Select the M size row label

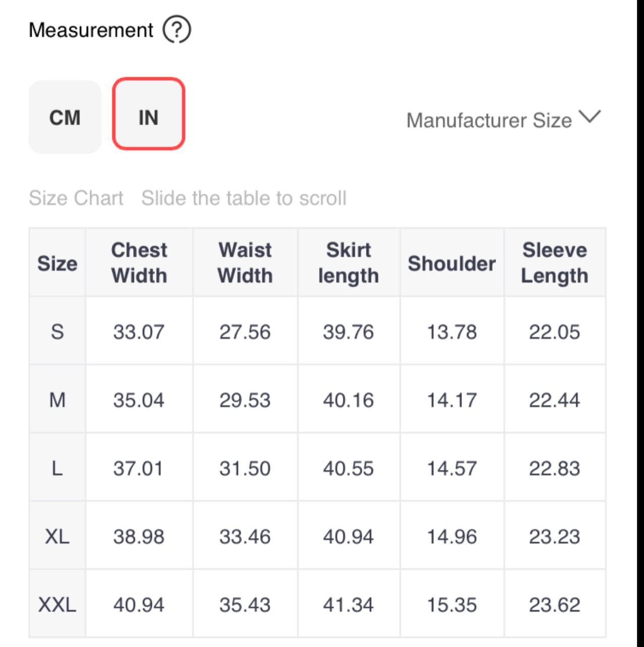click(57, 400)
